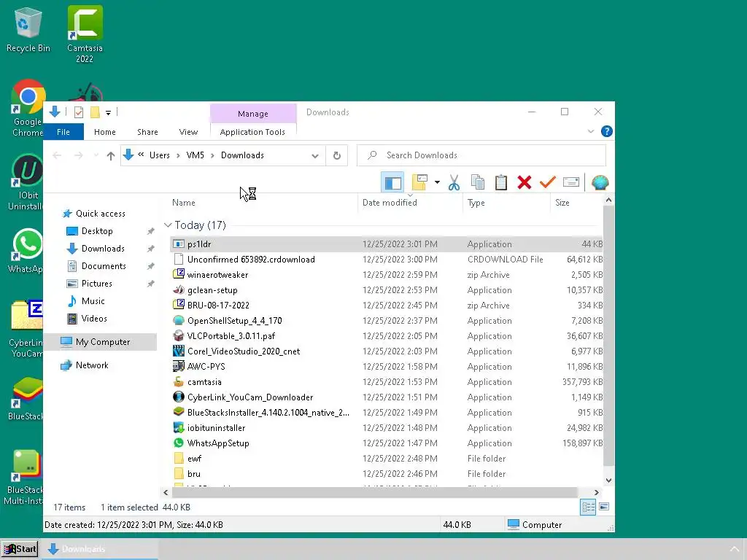
Task: Switch to the Home ribbon tab
Action: point(105,132)
